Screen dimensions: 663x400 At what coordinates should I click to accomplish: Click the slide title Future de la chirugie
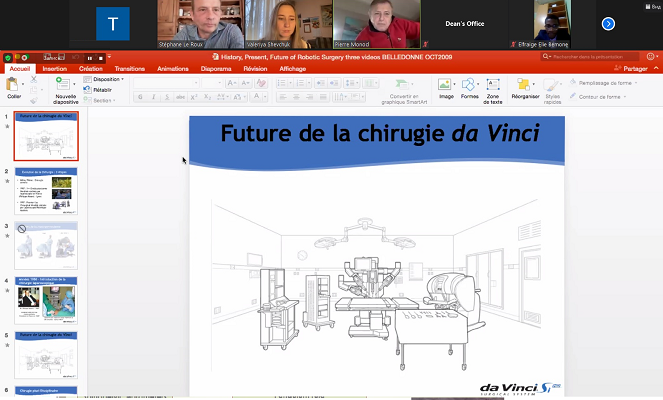(380, 133)
